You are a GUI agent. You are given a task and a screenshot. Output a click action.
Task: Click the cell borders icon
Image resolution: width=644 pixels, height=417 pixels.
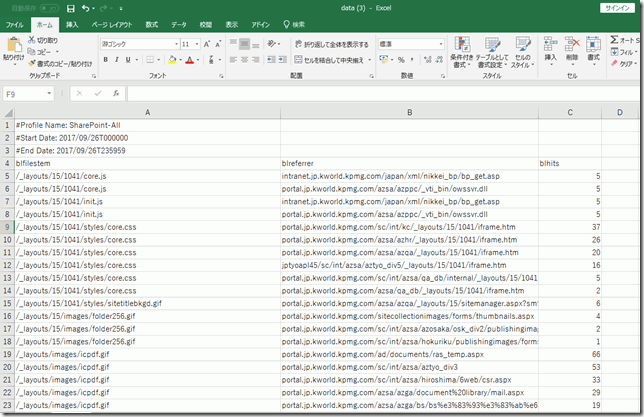[x=150, y=60]
